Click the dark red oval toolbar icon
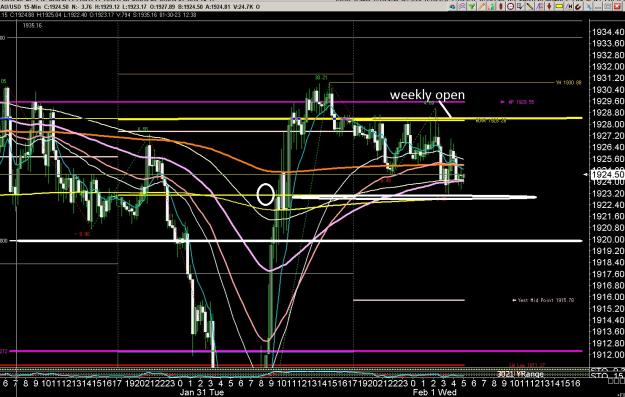Viewport: 625px width, 397px height. [x=501, y=7]
